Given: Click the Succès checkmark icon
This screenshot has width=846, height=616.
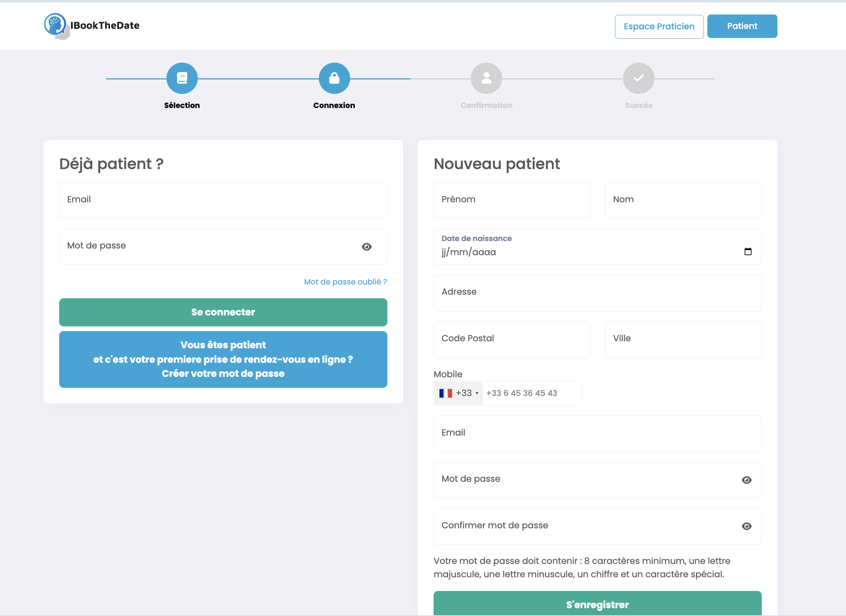Looking at the screenshot, I should pos(638,78).
